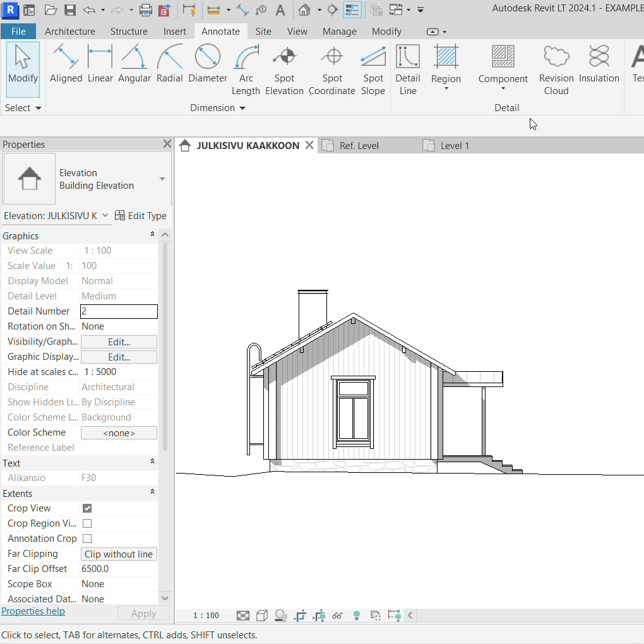Click the Spot Elevation tool

[284, 71]
